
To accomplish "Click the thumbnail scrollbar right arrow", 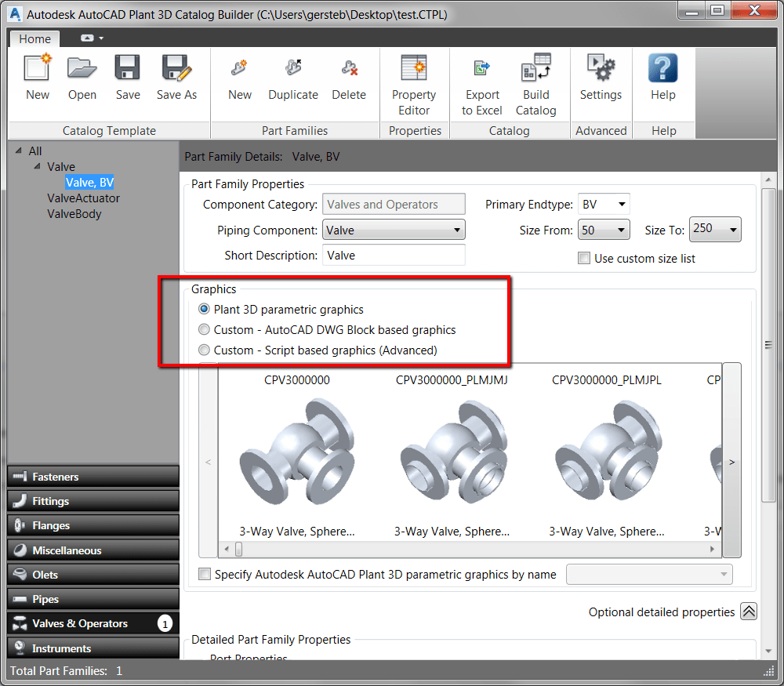I will 712,549.
